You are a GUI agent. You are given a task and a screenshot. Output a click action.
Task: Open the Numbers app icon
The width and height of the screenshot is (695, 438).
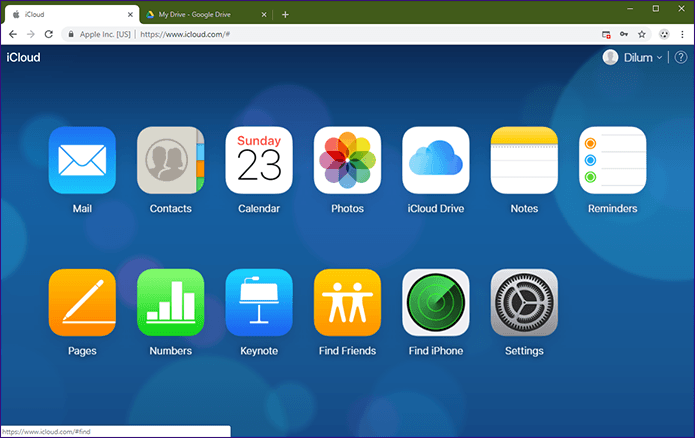pos(171,302)
